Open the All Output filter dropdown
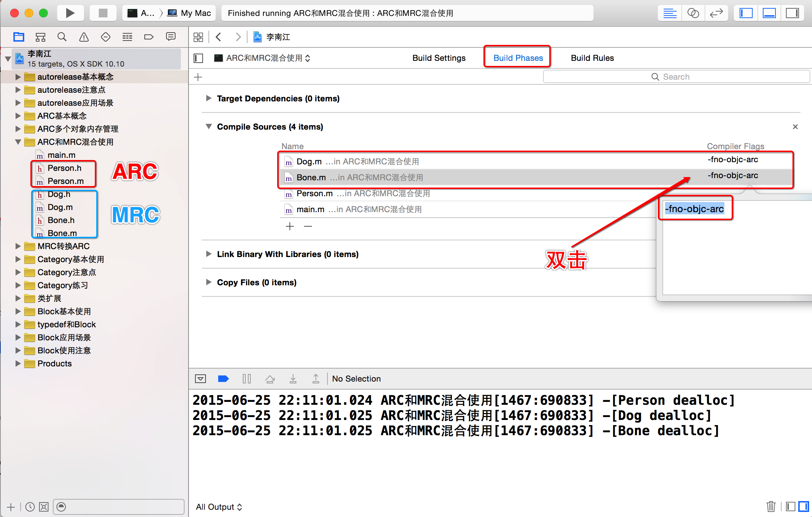 click(219, 507)
